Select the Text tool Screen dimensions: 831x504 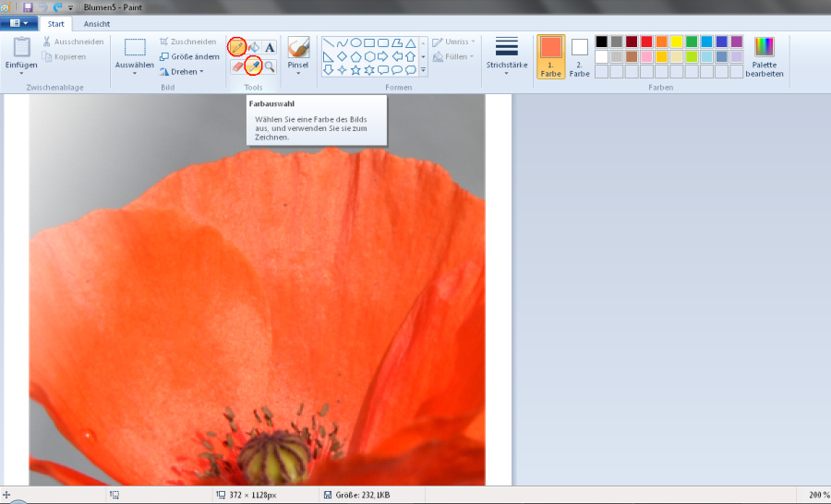point(270,47)
